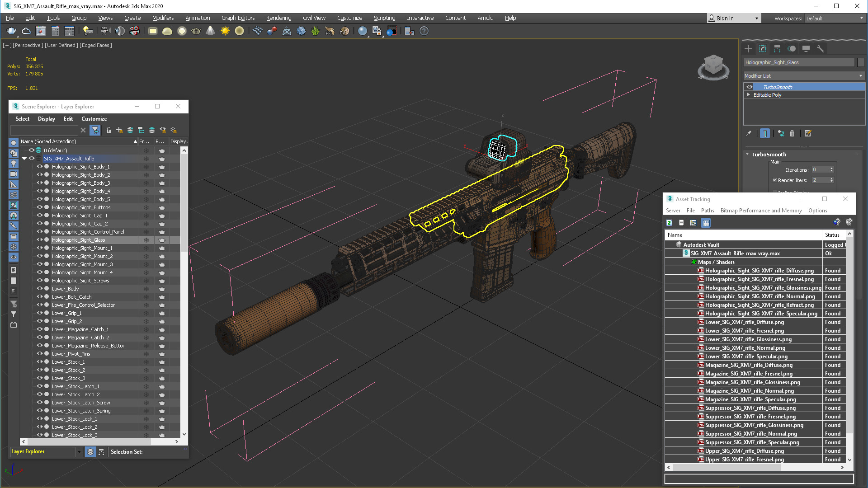Click Asset Tracking horizontal scrollbar

coord(726,468)
